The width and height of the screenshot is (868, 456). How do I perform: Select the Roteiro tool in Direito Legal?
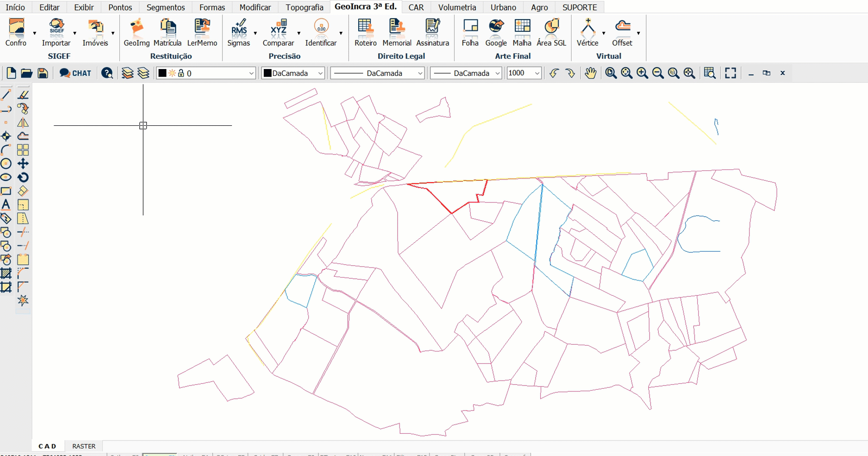tap(365, 33)
